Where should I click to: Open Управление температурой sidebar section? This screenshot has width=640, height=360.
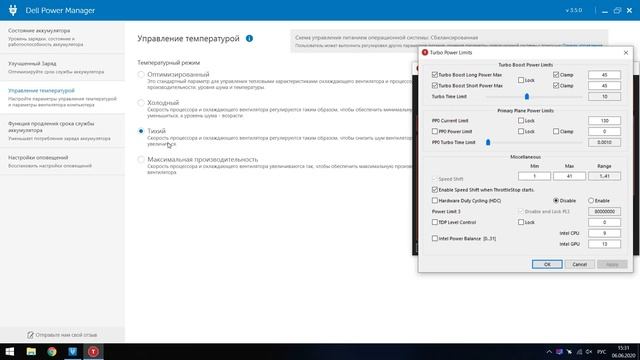tap(62, 97)
